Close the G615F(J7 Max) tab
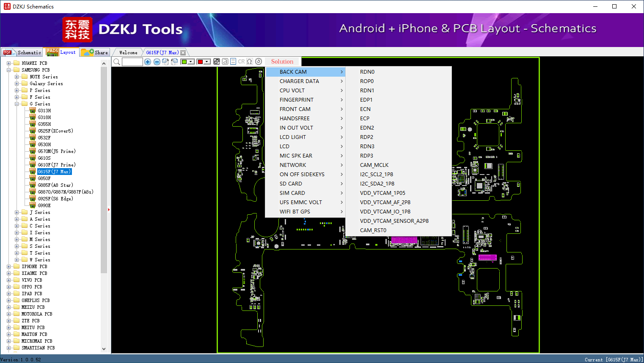The image size is (644, 363). (x=183, y=53)
